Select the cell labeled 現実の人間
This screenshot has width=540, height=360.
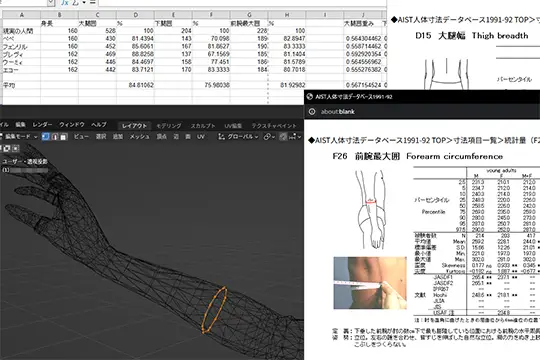point(22,31)
